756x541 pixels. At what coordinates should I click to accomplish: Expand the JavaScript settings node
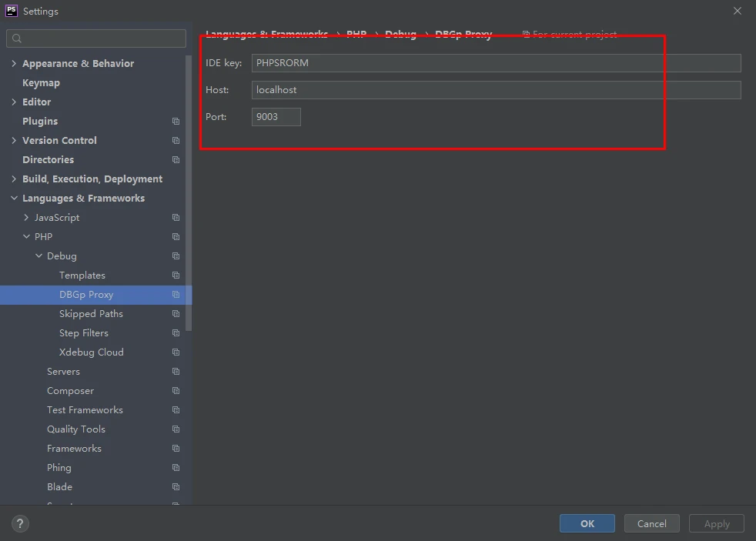pyautogui.click(x=26, y=217)
